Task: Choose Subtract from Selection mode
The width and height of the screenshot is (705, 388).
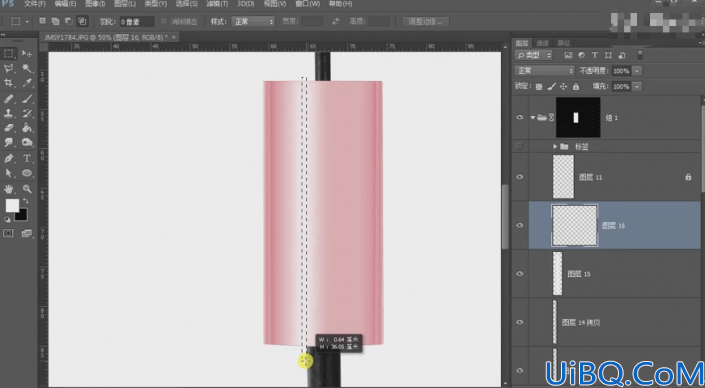Action: pos(69,21)
